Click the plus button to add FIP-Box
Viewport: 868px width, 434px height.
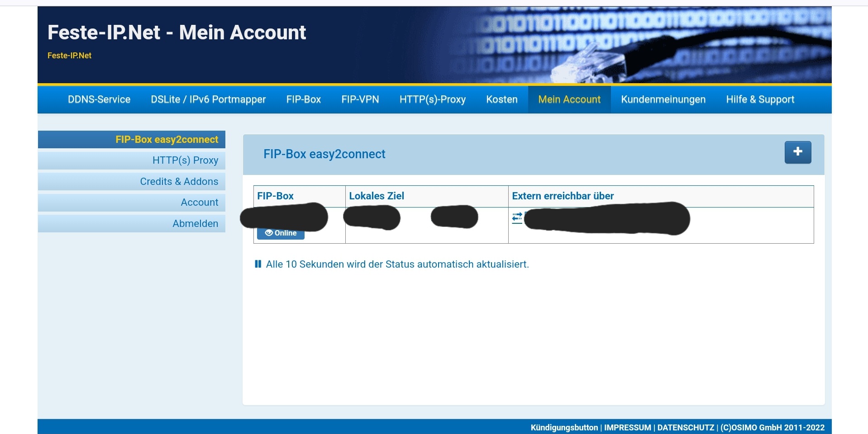(x=797, y=152)
